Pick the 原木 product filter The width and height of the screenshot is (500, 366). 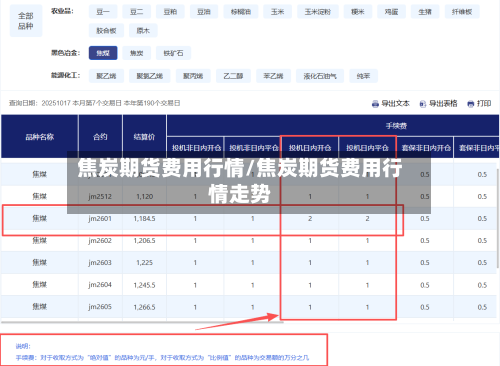click(x=143, y=31)
